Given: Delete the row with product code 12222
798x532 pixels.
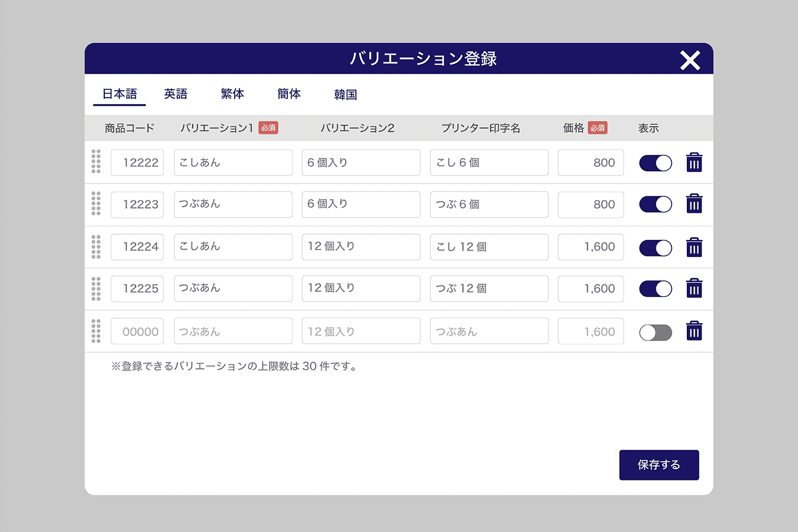Looking at the screenshot, I should click(694, 163).
